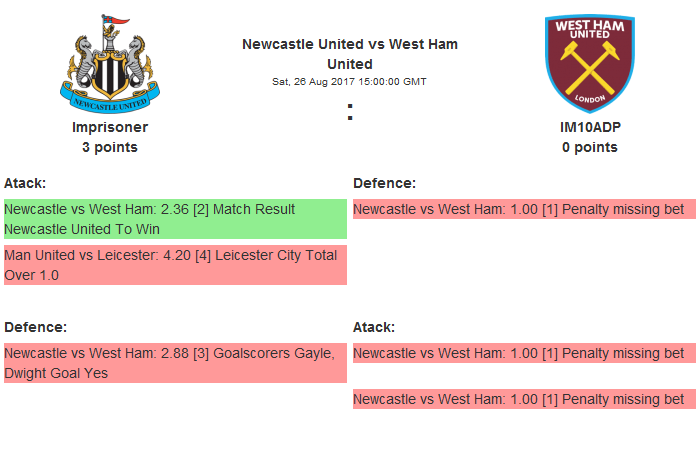Open the Newcastle United vs West Ham United title
The width and height of the screenshot is (700, 460).
350,54
